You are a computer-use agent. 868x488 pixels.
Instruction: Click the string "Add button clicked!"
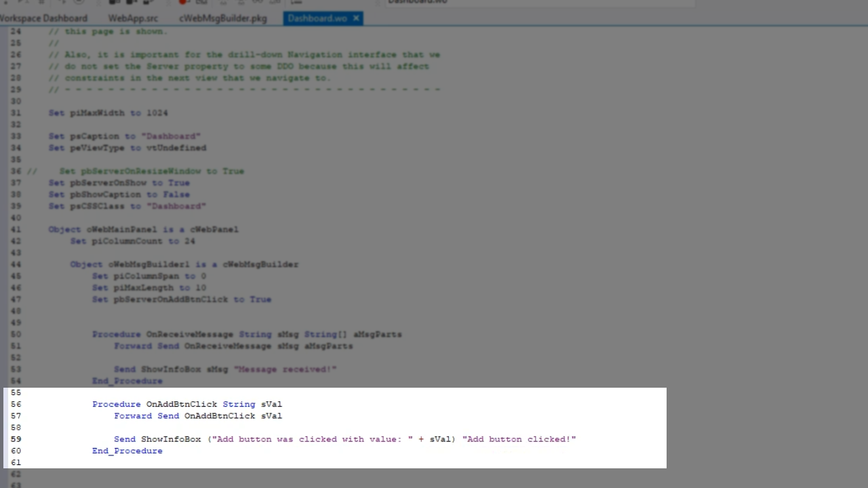(x=519, y=439)
